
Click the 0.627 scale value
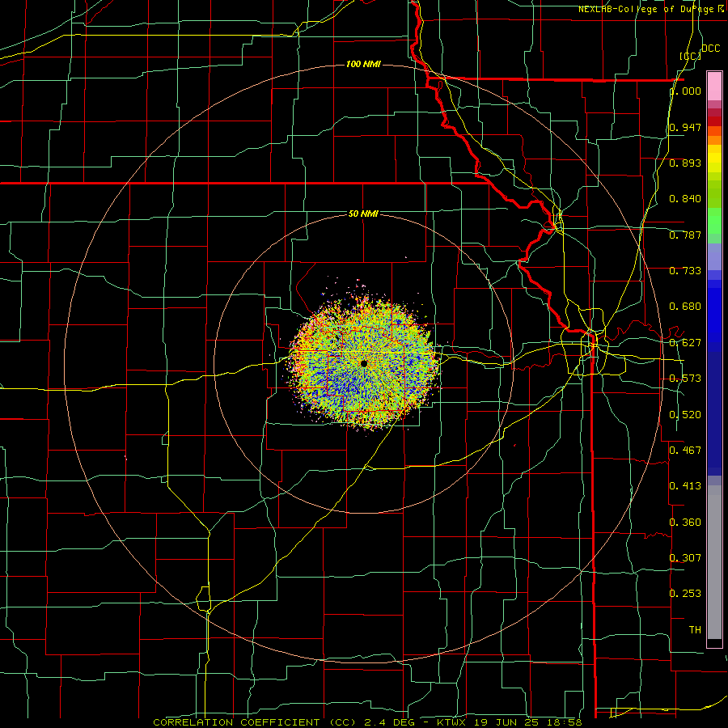point(685,343)
